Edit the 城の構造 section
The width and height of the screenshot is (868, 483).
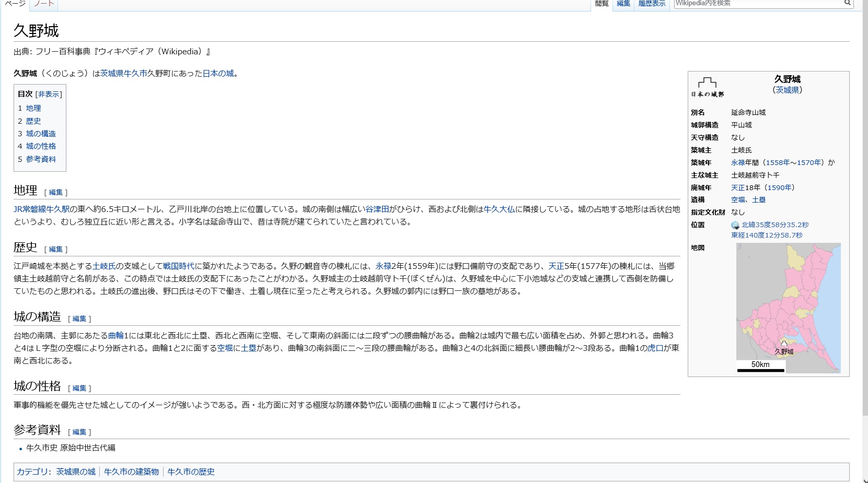coord(79,319)
